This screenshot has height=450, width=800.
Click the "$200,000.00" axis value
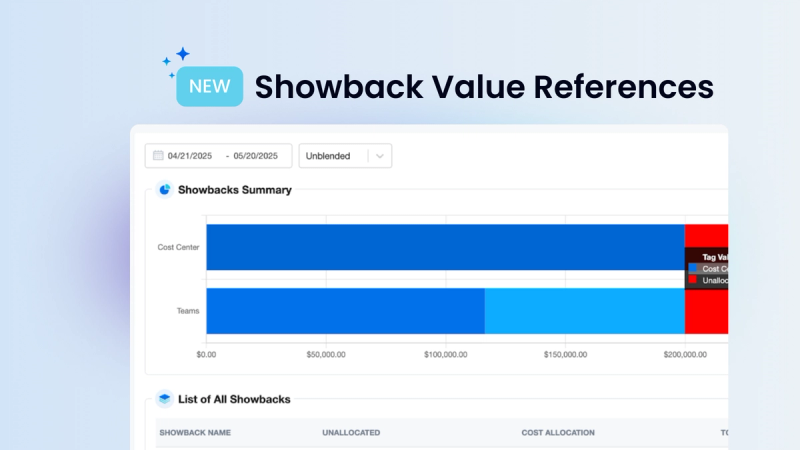tap(685, 355)
